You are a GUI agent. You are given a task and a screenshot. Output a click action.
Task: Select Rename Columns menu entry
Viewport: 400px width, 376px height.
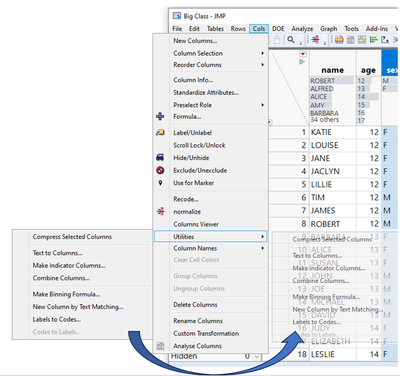click(x=198, y=321)
